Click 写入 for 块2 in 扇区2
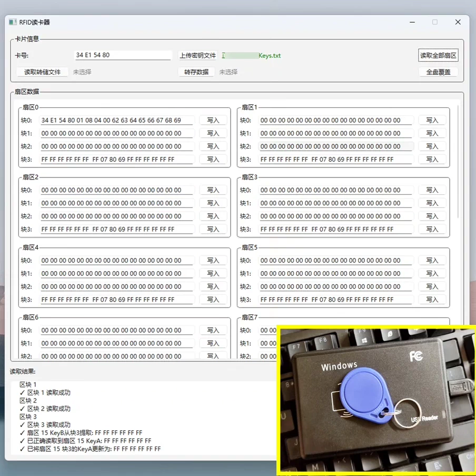The width and height of the screenshot is (476, 476). coord(214,216)
